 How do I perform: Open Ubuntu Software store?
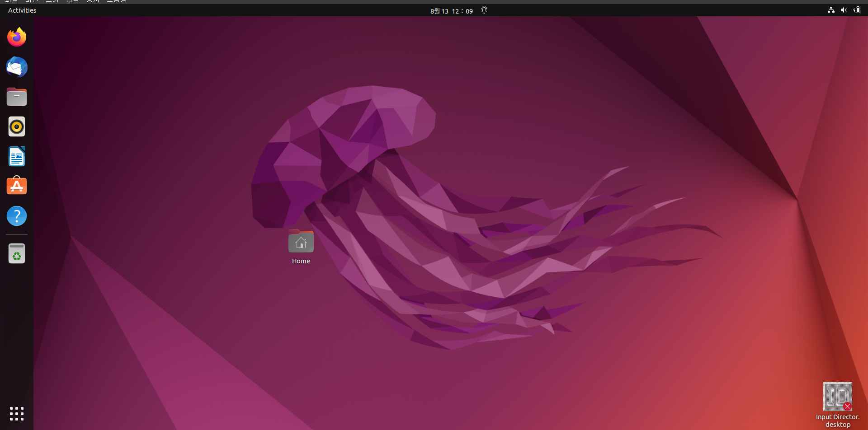tap(17, 186)
